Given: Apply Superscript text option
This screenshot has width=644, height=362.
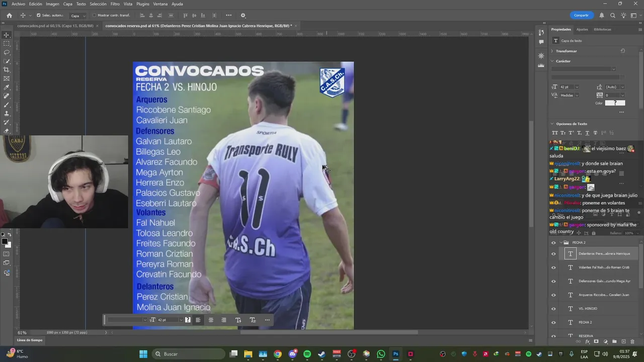Looking at the screenshot, I should tap(571, 133).
